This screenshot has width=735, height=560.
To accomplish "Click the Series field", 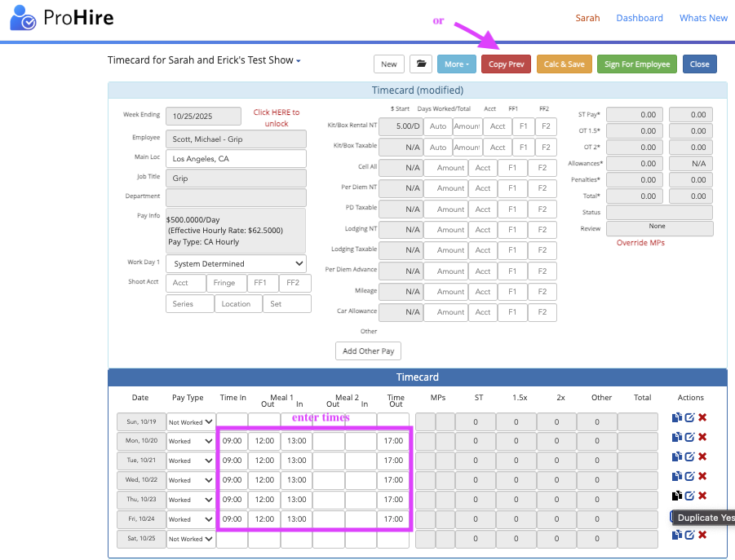I will tap(190, 304).
